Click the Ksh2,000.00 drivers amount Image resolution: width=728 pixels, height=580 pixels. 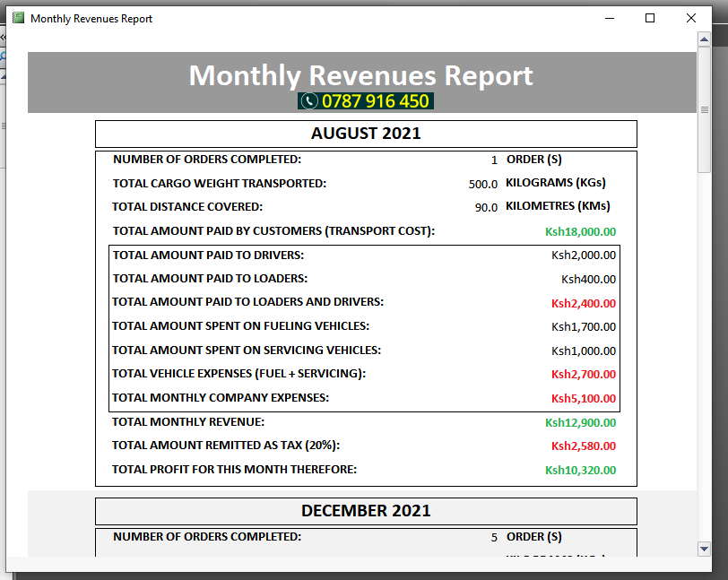click(x=584, y=255)
